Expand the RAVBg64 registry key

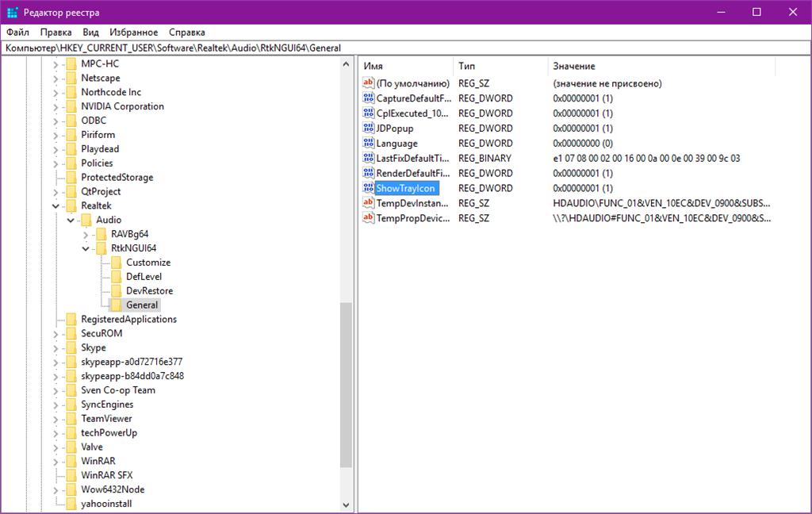click(x=86, y=235)
